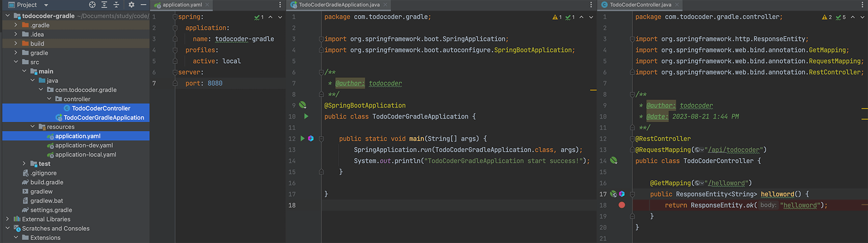Collapse the src folder
868x243 pixels.
(x=16, y=62)
